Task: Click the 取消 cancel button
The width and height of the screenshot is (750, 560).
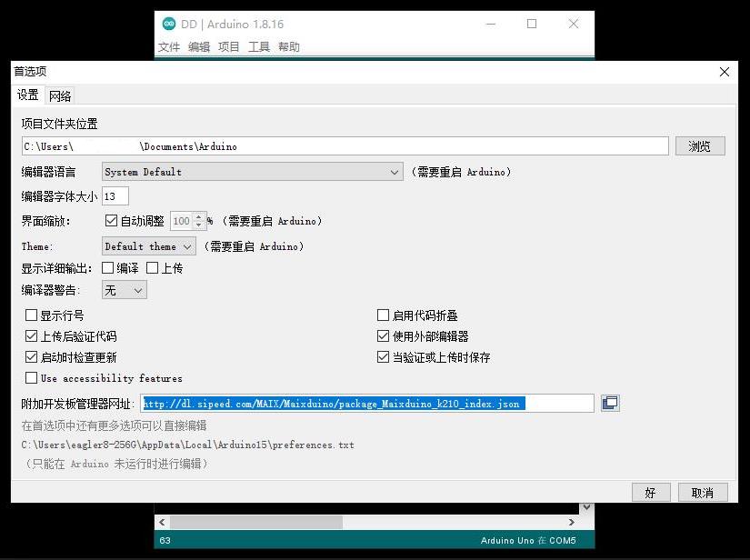Action: tap(703, 492)
